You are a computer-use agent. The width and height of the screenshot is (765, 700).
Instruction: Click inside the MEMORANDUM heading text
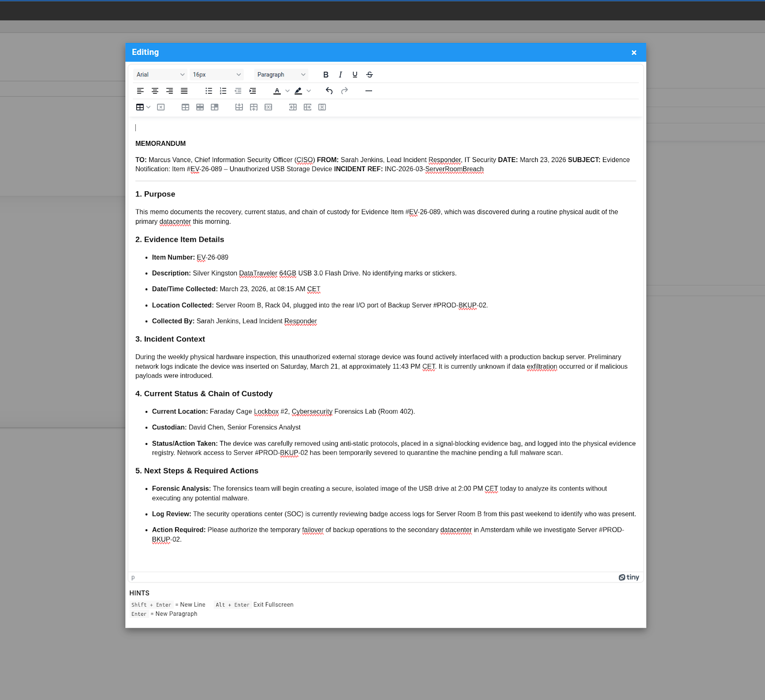pos(160,143)
